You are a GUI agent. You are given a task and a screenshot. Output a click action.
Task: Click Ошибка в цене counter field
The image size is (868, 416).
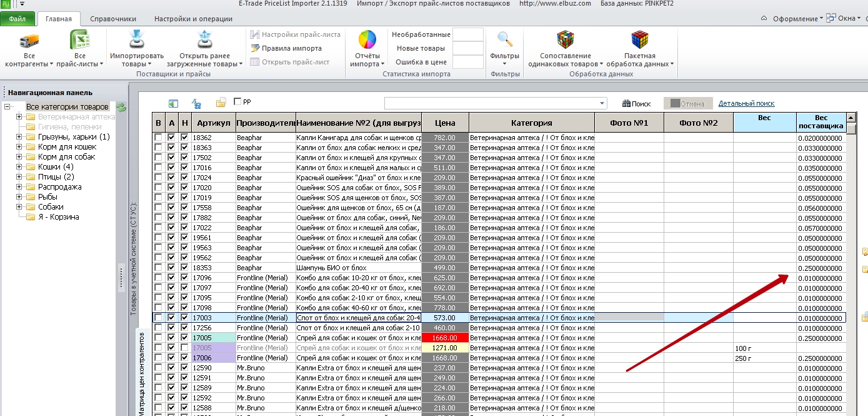468,62
